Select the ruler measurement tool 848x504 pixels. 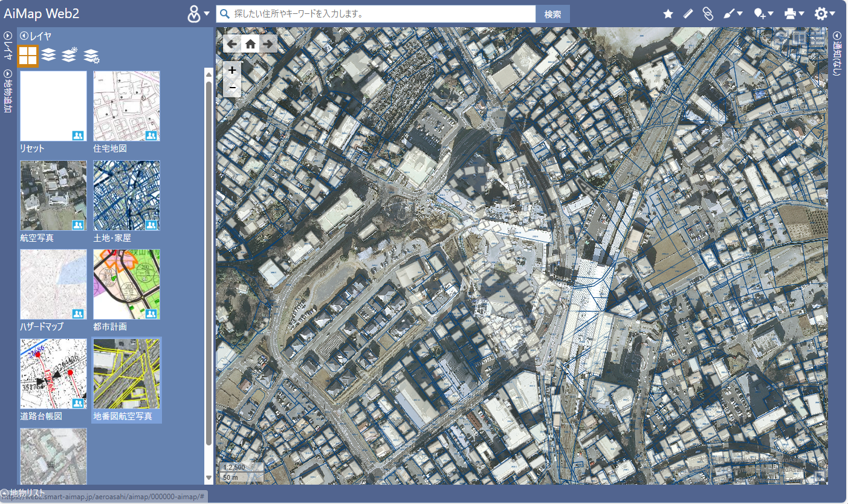pyautogui.click(x=688, y=14)
